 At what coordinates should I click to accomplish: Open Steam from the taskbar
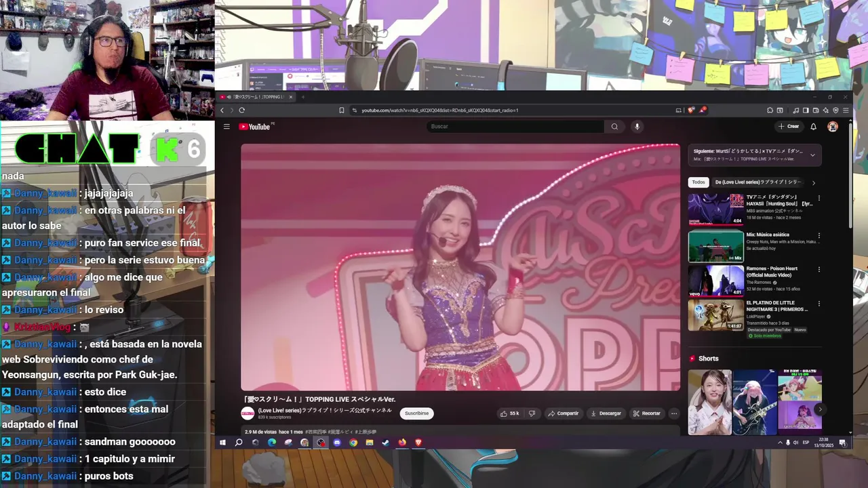point(386,443)
